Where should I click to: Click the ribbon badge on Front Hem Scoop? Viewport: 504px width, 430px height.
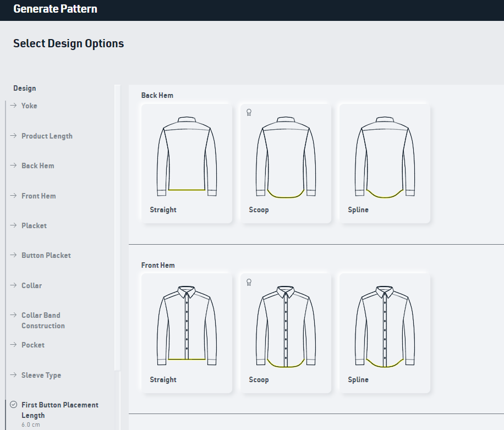pos(249,282)
